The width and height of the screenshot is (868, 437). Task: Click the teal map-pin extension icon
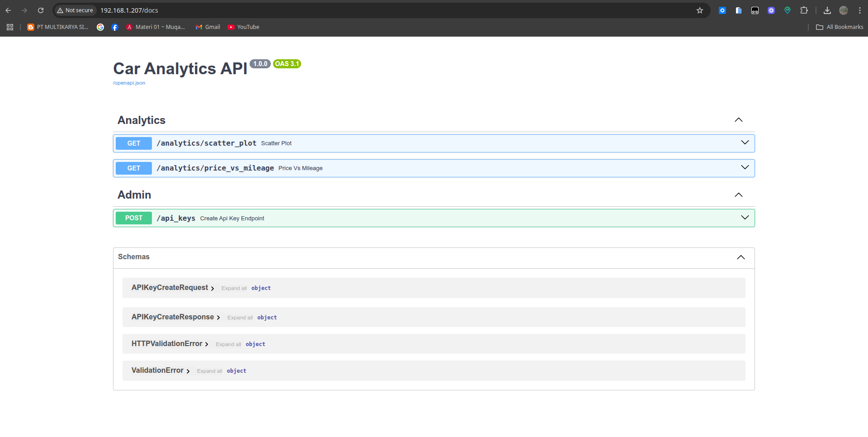click(x=788, y=10)
